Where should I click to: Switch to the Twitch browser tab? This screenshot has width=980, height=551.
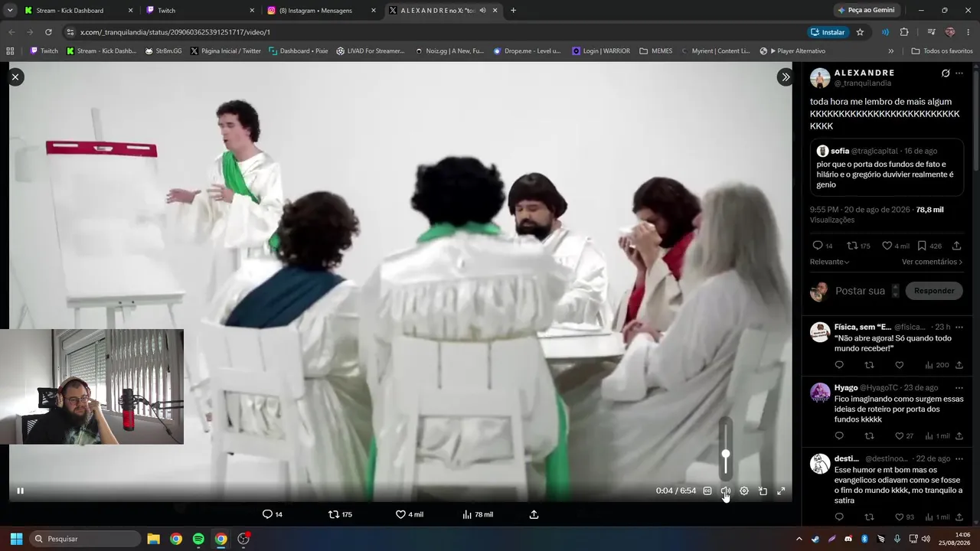coord(201,11)
